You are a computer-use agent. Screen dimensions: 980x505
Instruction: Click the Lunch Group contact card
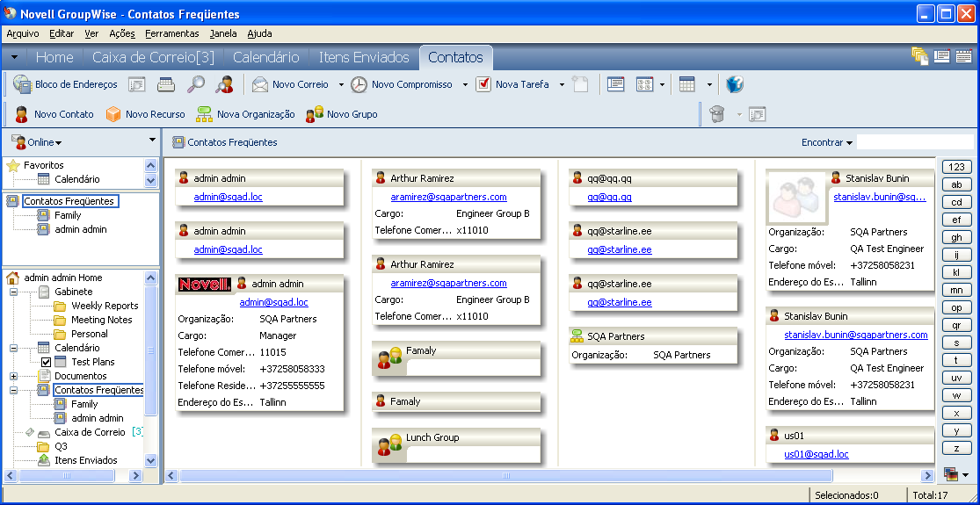click(455, 445)
